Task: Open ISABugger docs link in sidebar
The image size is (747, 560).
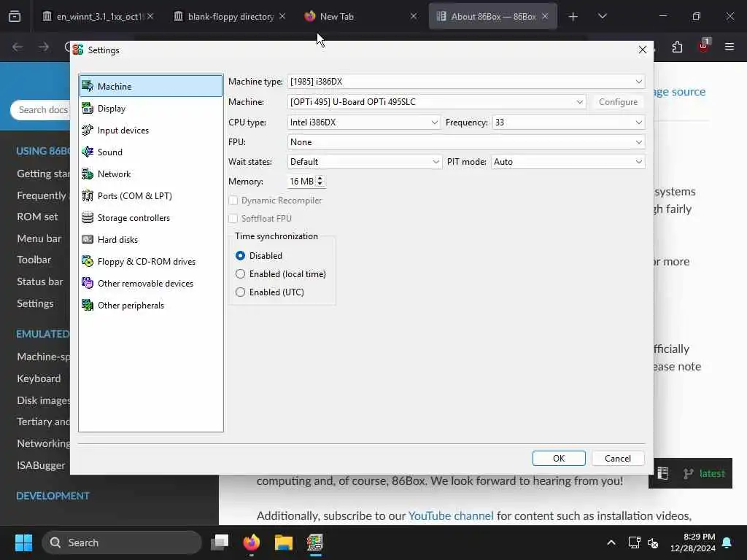Action: [x=41, y=465]
